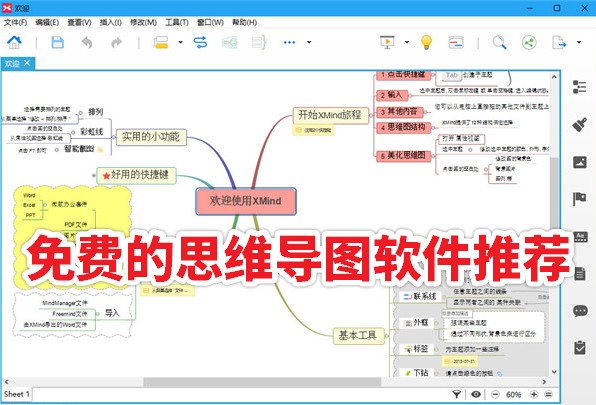The width and height of the screenshot is (596, 405).
Task: Select the 开始XMind旅程 topic
Action: [x=331, y=115]
